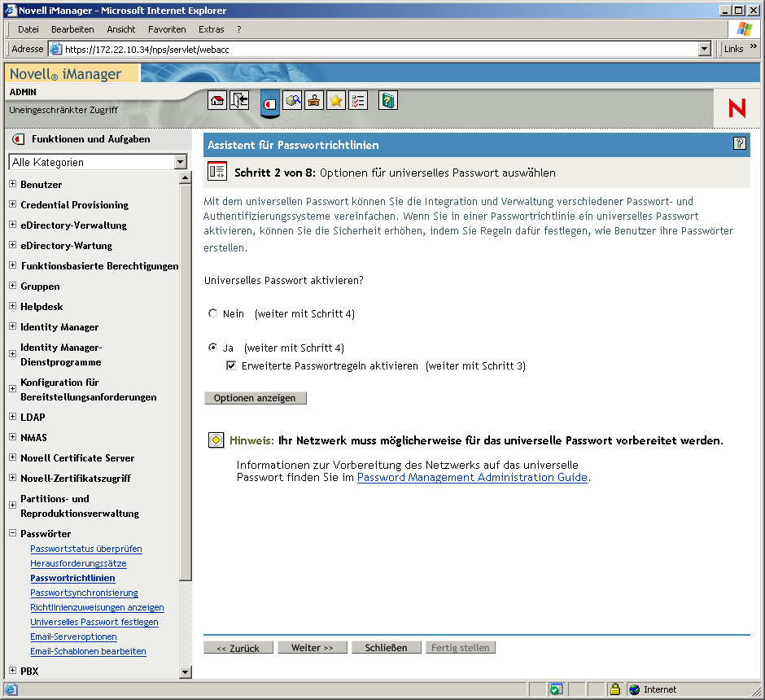
Task: Open Favorites star icon
Action: [335, 100]
